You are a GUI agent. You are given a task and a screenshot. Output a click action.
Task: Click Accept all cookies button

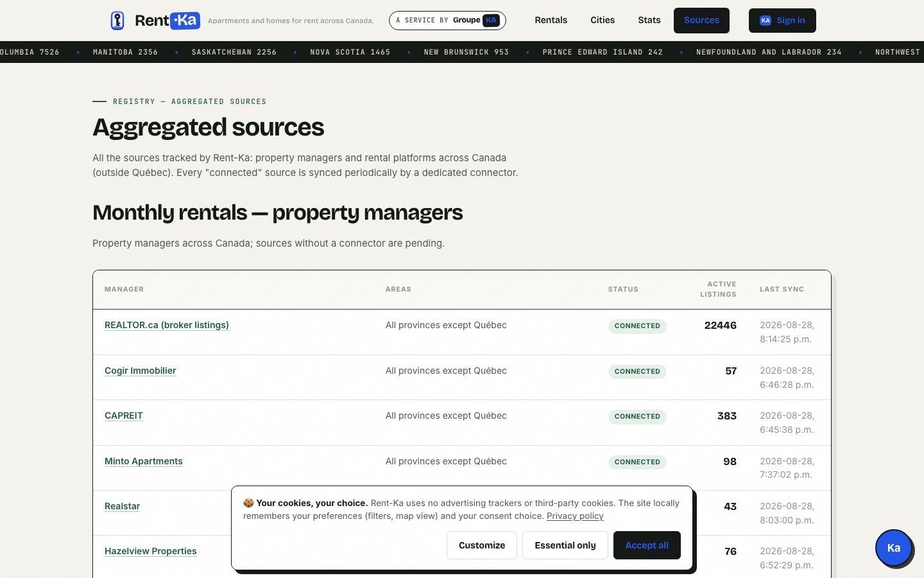(x=647, y=545)
